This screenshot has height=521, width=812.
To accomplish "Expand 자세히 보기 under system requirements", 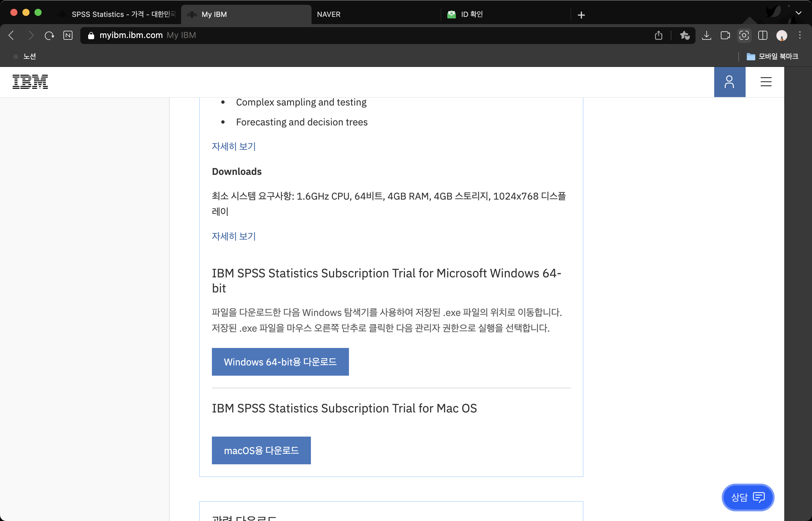I will (234, 236).
